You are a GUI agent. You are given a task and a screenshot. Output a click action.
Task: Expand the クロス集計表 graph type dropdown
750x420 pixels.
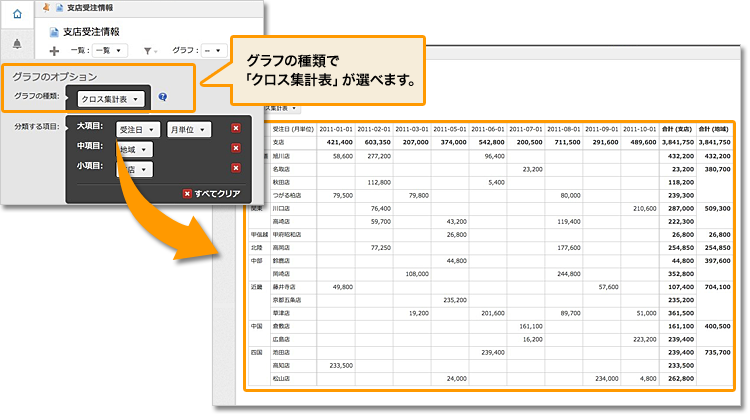point(112,98)
